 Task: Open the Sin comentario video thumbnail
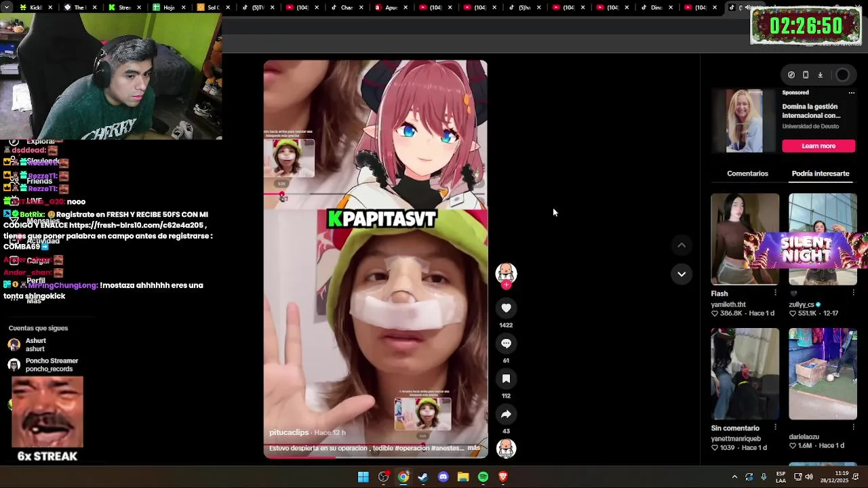[x=745, y=374]
